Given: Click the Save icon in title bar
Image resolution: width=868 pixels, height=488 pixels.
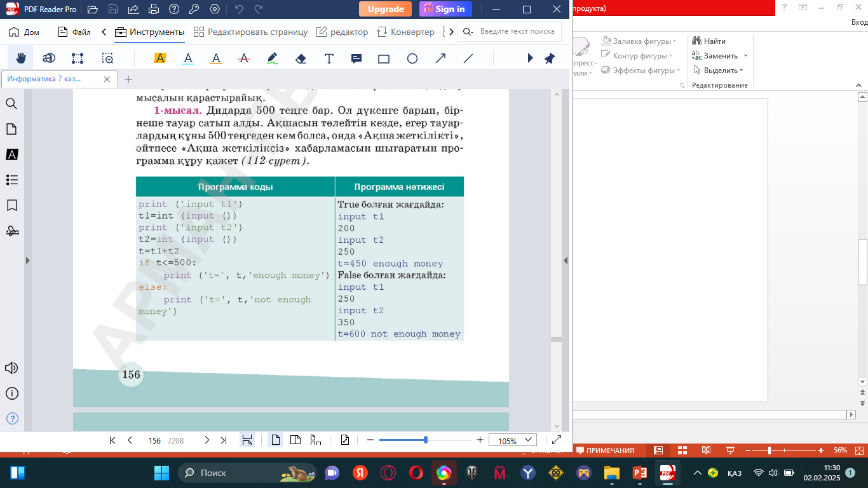Looking at the screenshot, I should pyautogui.click(x=113, y=10).
